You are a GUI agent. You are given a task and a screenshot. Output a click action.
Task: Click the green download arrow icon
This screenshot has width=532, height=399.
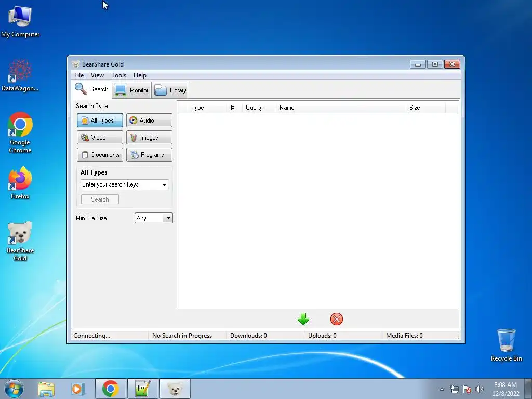click(x=303, y=319)
